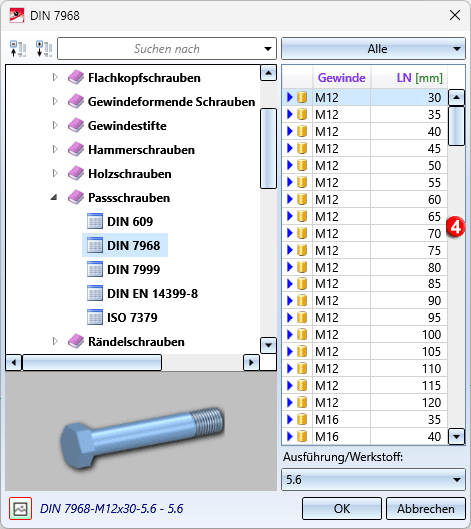Toggle the preview image button at bottom left
This screenshot has height=529, width=471.
pos(21,508)
